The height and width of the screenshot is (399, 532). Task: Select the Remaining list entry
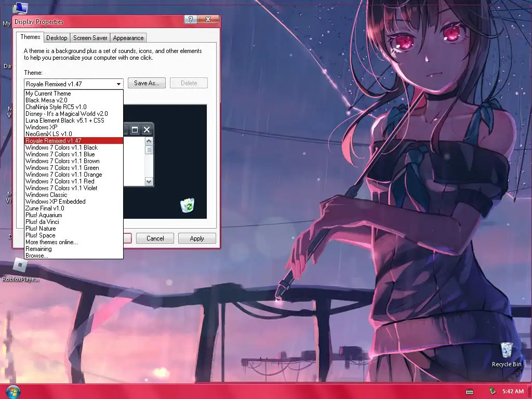[74, 249]
